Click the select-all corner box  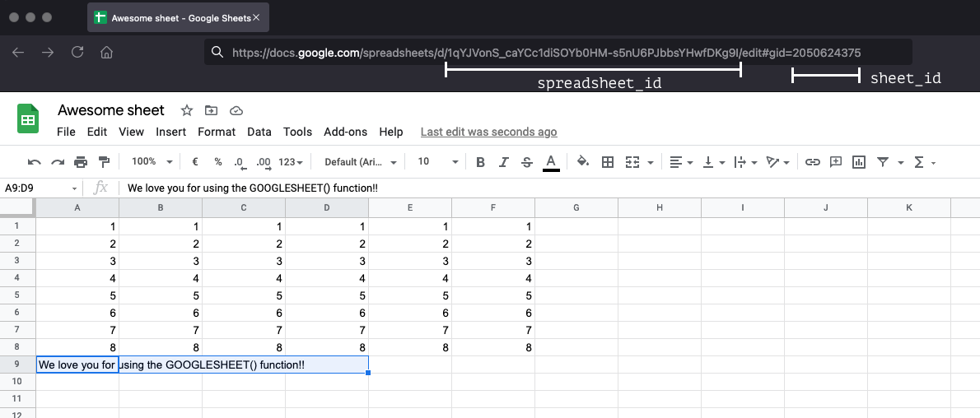17,207
